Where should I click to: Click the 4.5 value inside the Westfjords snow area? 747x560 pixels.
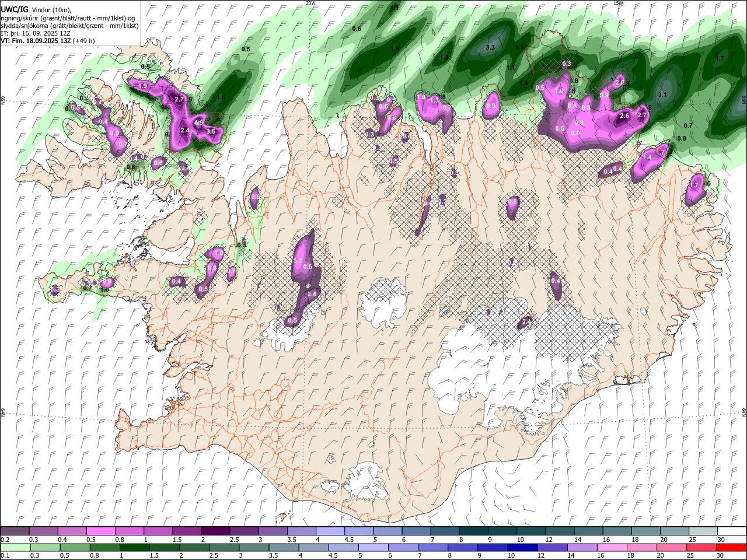(198, 123)
